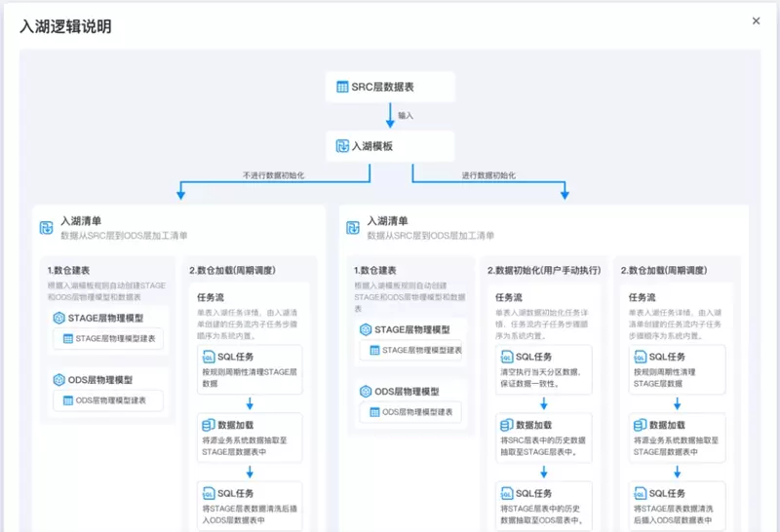Viewport: 780px width, 532px height.
Task: Click 数据加载 icon for SRC层历史数据 extraction step
Action: pyautogui.click(x=506, y=425)
